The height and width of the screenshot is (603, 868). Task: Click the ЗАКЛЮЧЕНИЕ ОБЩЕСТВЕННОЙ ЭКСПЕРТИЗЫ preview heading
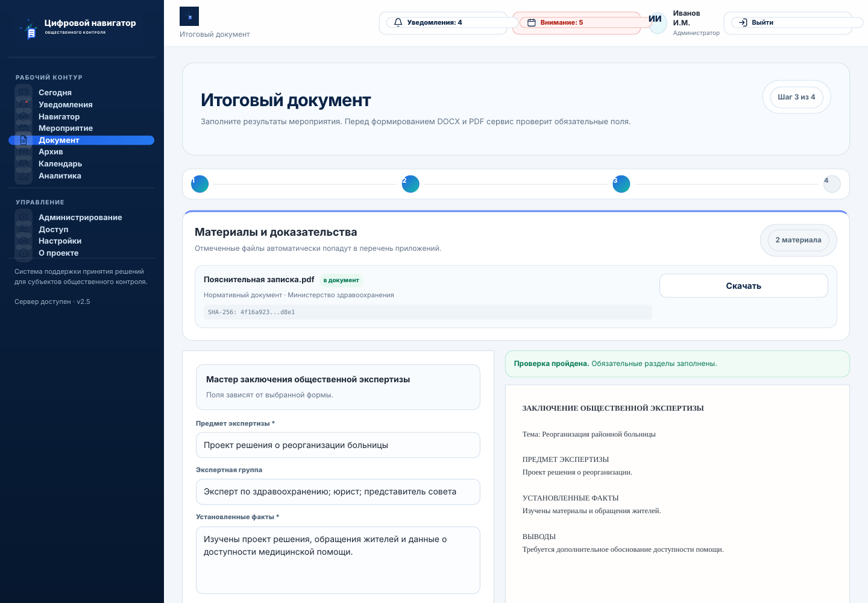click(613, 408)
